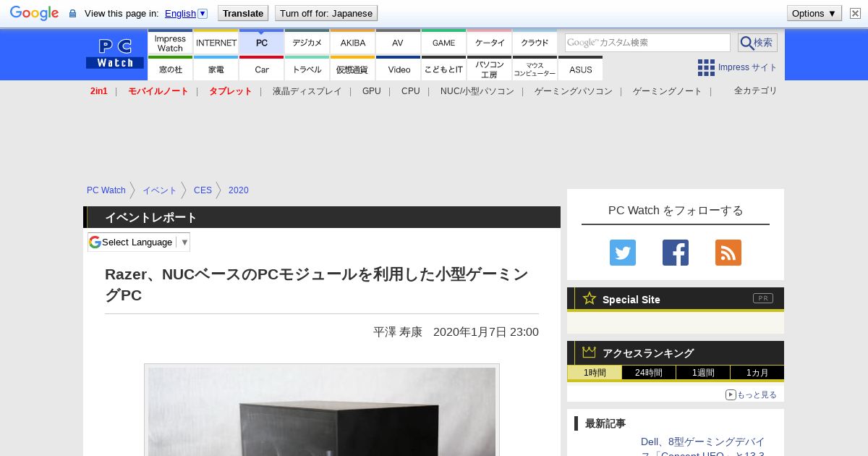The image size is (868, 456).
Task: Open the モバイルノート category link
Action: (158, 91)
